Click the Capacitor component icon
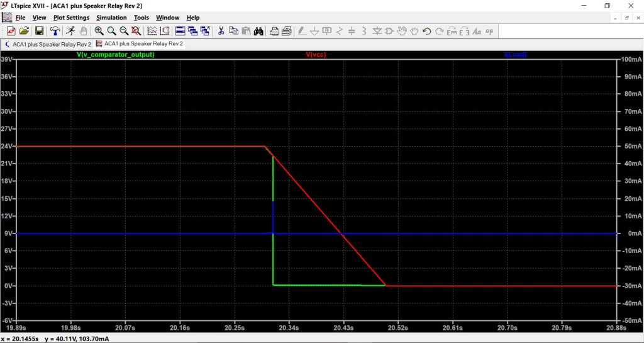Viewport: 644px width, 343px height. coord(352,31)
